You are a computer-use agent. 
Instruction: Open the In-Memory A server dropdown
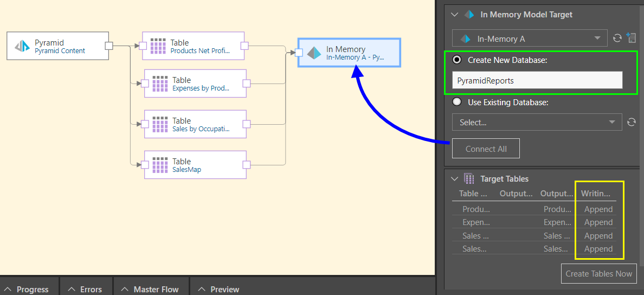(x=530, y=38)
